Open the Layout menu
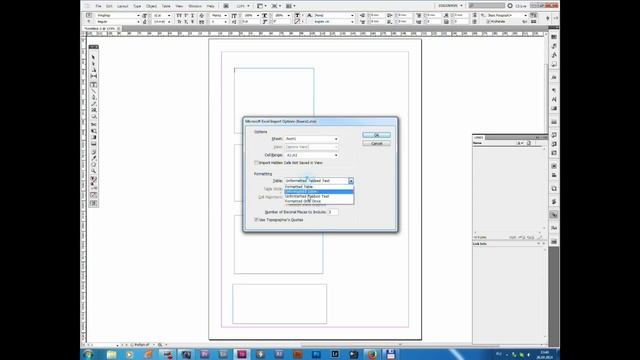Image resolution: width=640 pixels, height=360 pixels. tap(122, 6)
